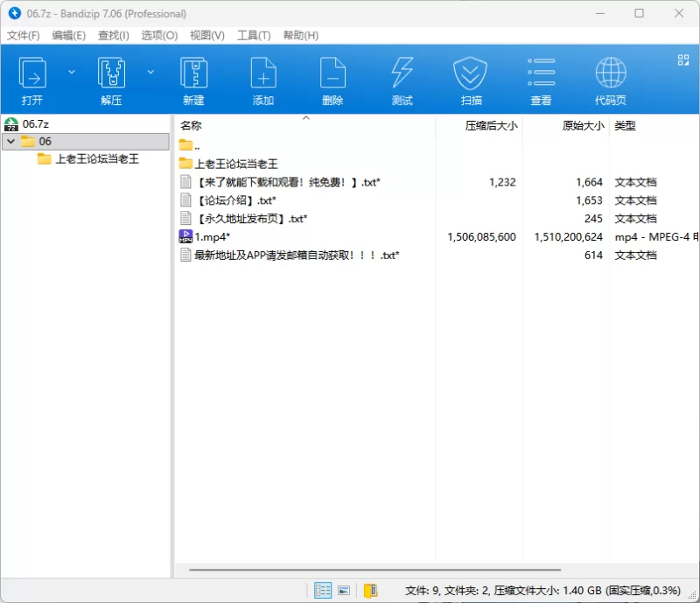700x603 pixels.
Task: Expand the dropdown arrow next to 打开
Action: (x=72, y=72)
